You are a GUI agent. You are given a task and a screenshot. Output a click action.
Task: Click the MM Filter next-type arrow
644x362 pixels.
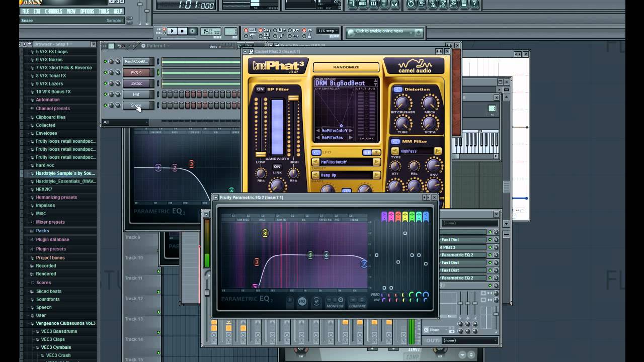(438, 151)
